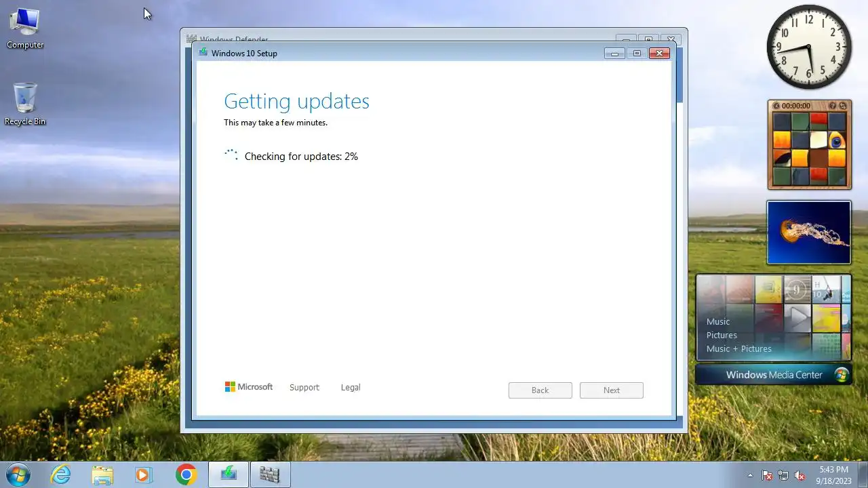Open the Computer desktop icon
868x488 pixels.
coord(25,28)
